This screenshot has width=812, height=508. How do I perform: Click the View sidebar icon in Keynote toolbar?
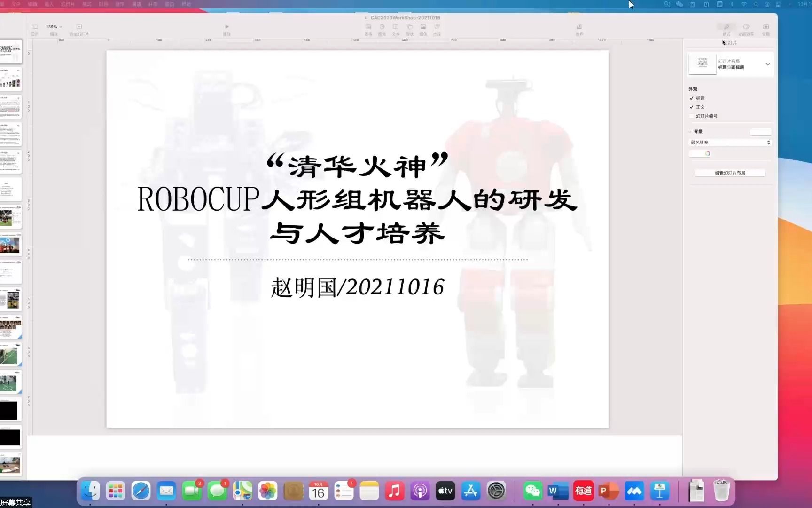click(x=34, y=27)
